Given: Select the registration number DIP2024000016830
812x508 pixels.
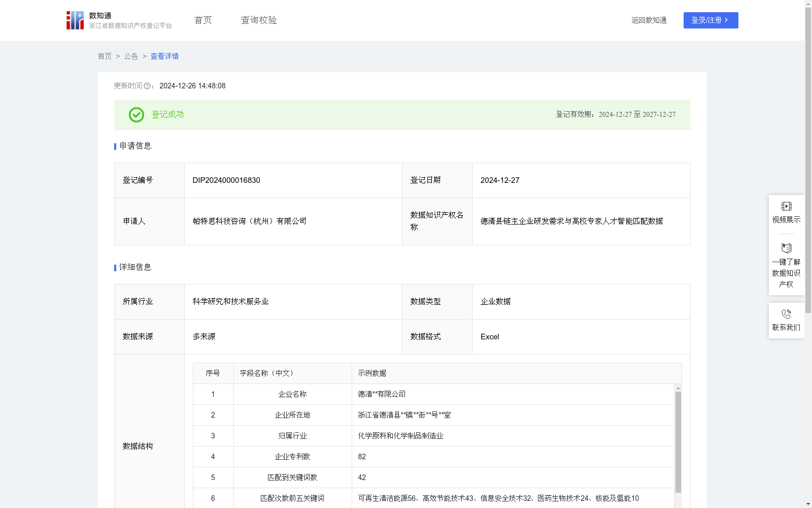Looking at the screenshot, I should point(226,180).
